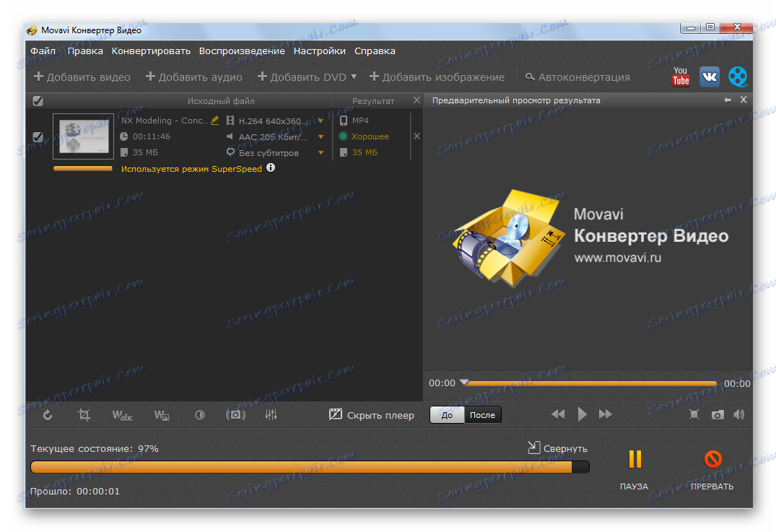The image size is (776, 532).
Task: Capture a snapshot of the preview frame
Action: (x=718, y=414)
